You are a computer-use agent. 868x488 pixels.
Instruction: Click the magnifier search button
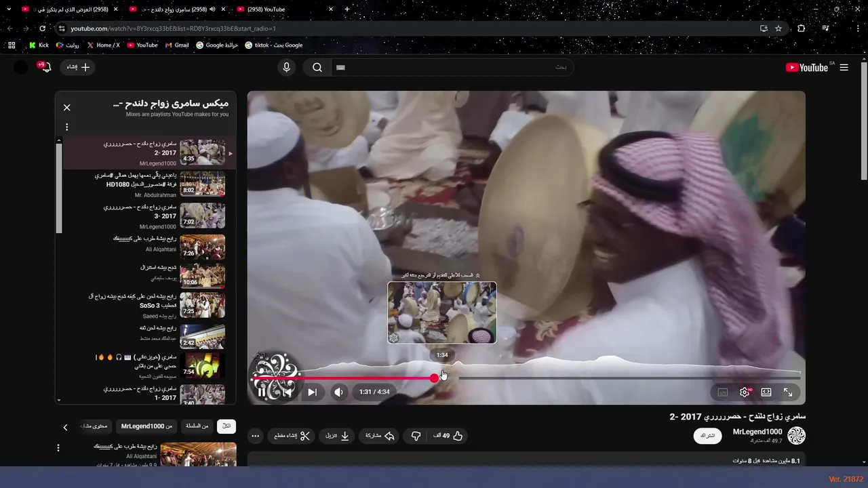pos(317,67)
